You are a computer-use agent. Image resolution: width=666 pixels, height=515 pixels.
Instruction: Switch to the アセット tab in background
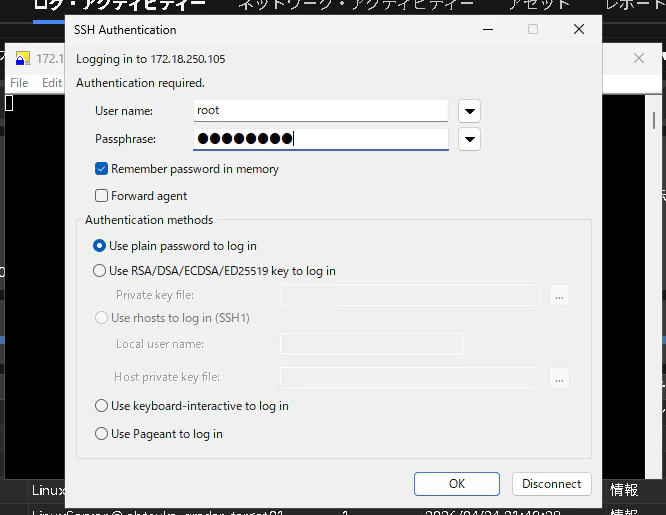pyautogui.click(x=539, y=4)
